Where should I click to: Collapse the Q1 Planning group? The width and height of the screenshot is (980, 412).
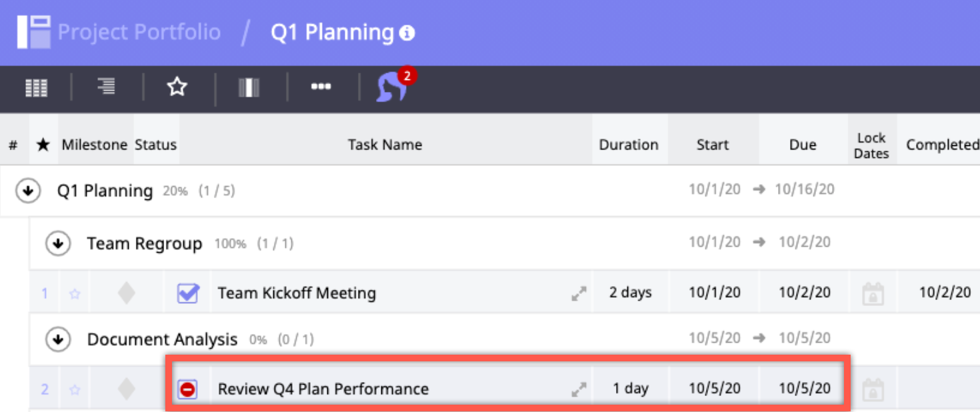pyautogui.click(x=28, y=191)
